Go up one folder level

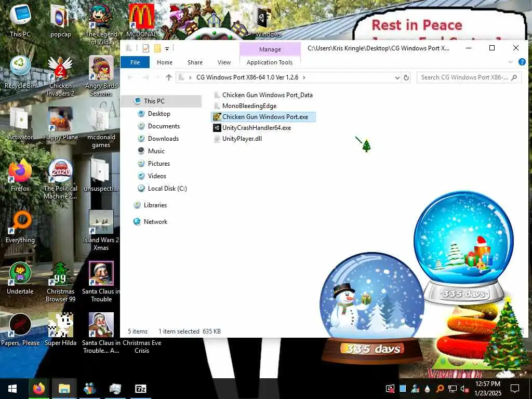[x=169, y=77]
